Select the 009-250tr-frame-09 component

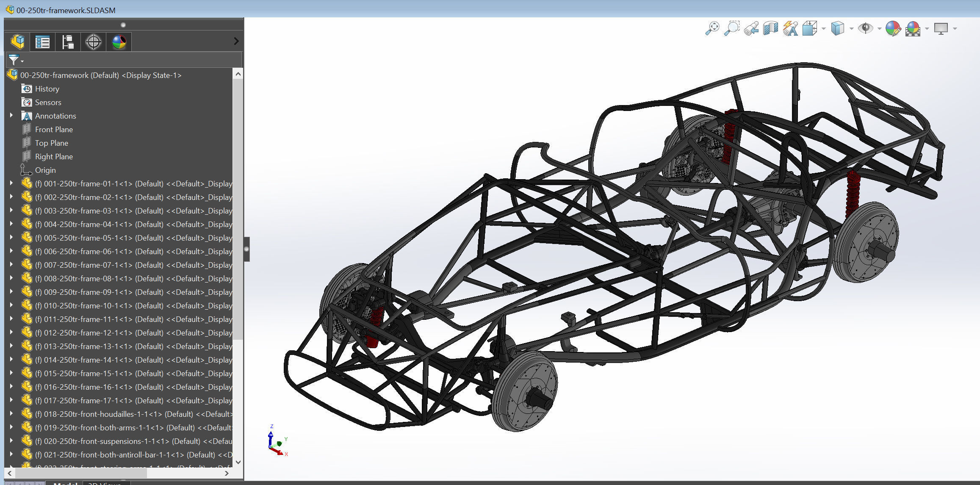133,292
